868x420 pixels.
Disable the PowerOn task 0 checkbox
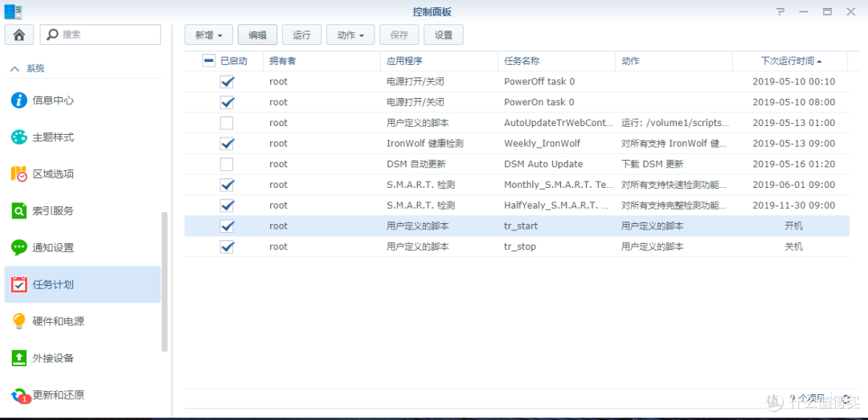pyautogui.click(x=227, y=102)
